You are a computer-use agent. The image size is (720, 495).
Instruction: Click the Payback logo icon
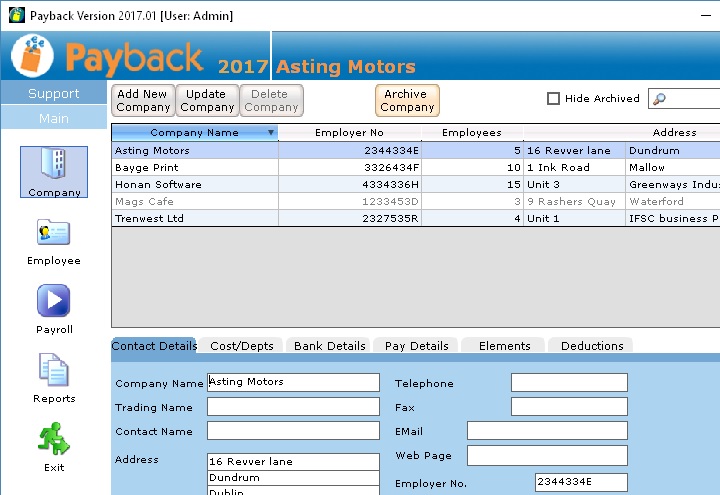32,56
